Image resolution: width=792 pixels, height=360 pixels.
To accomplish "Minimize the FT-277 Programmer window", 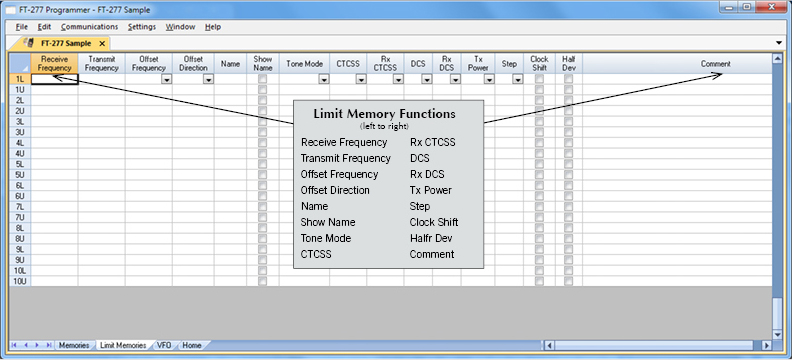I will [730, 7].
